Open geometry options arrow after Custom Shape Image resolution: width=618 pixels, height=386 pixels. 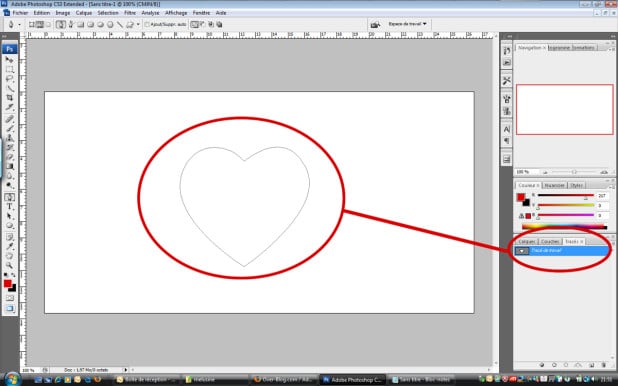(138, 24)
